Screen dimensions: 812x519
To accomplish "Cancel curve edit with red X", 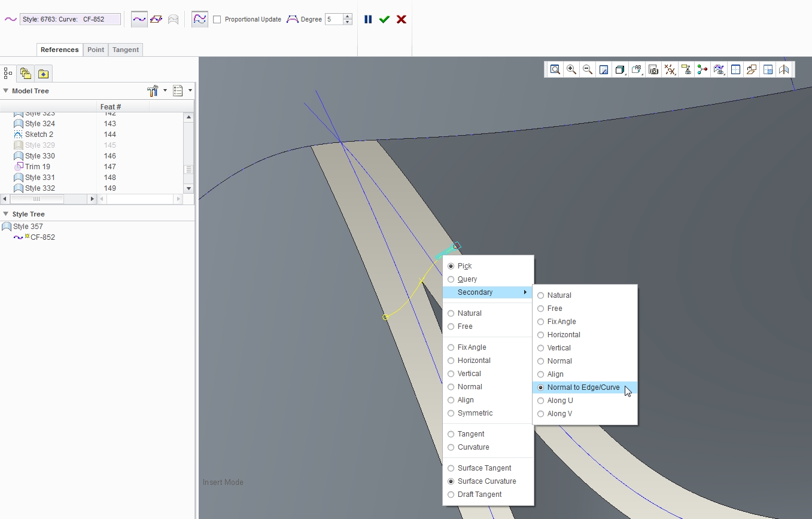I will [x=402, y=19].
